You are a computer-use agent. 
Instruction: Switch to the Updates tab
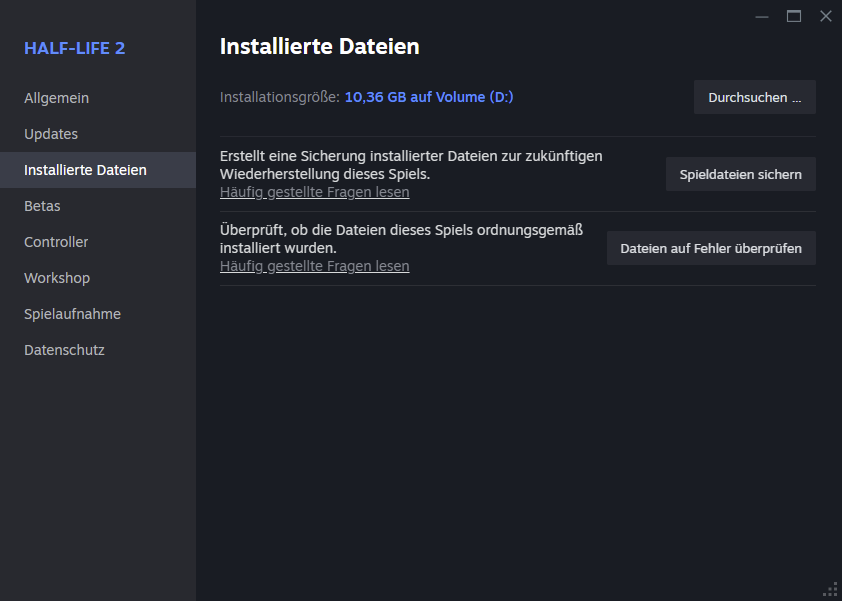[x=51, y=134]
